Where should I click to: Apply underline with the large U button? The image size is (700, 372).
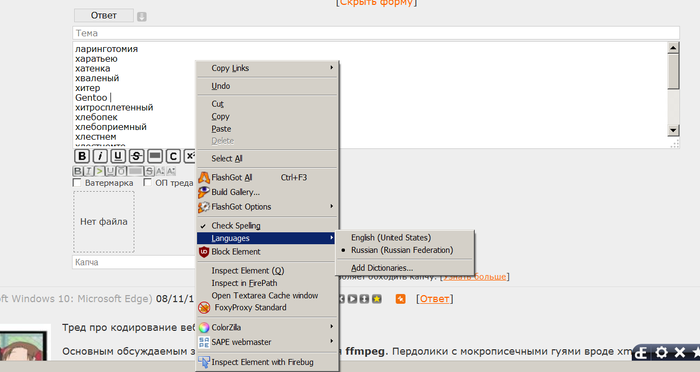(x=118, y=156)
